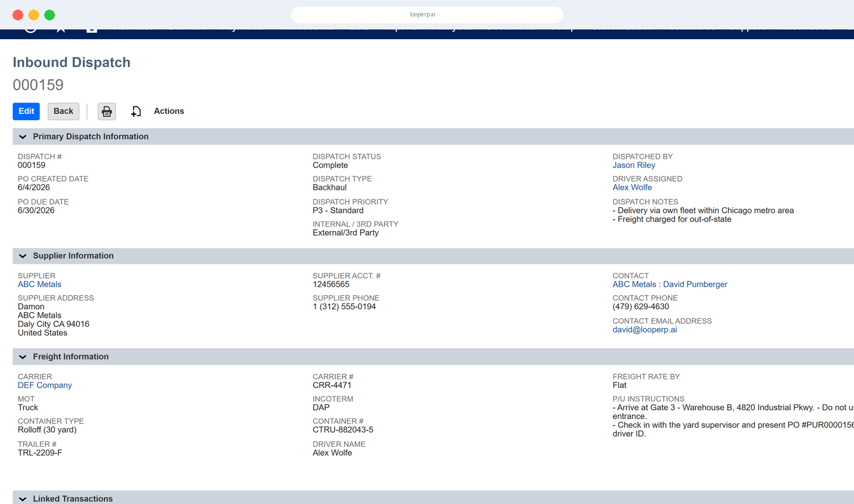The width and height of the screenshot is (854, 504).
Task: Open contact ABC Metals : David Pumberger
Action: [x=670, y=284]
